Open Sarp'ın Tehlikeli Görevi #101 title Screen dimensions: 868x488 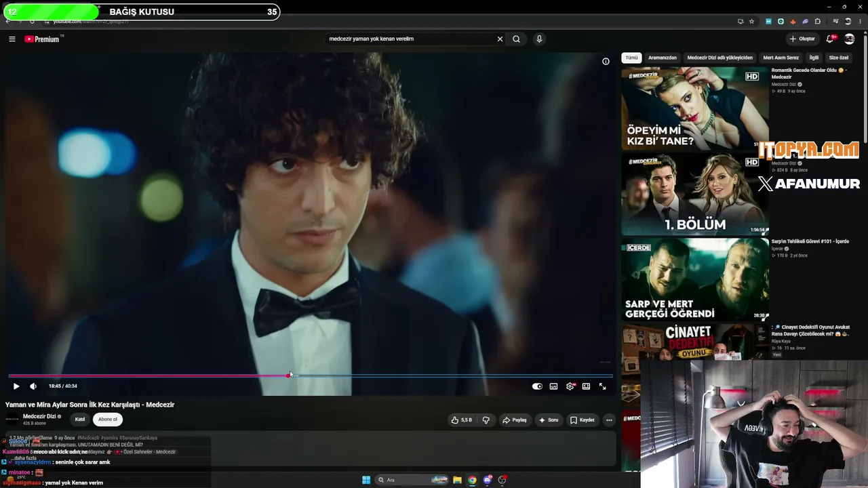(x=810, y=241)
